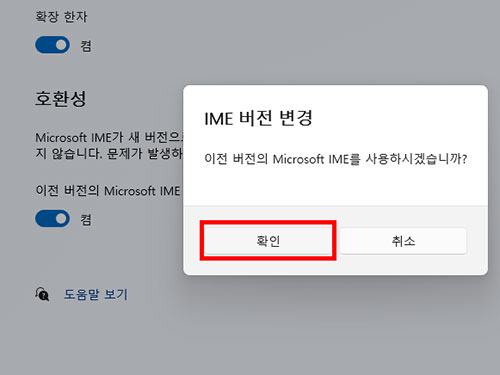Open the 도움말 보기 link

click(x=96, y=294)
